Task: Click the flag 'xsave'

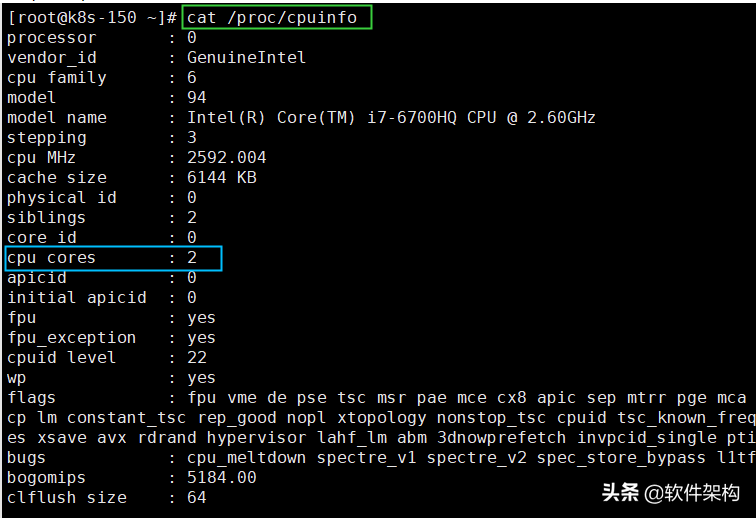Action: point(62,438)
